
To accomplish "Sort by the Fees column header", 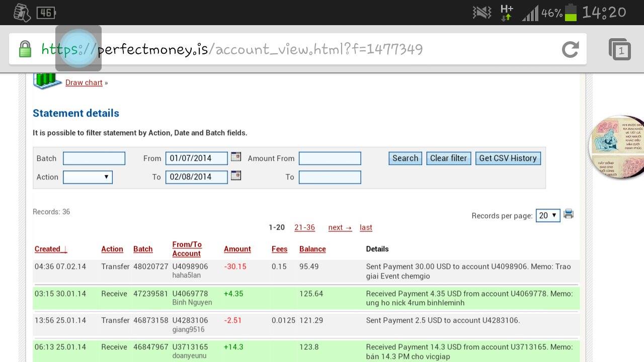I will (x=280, y=249).
